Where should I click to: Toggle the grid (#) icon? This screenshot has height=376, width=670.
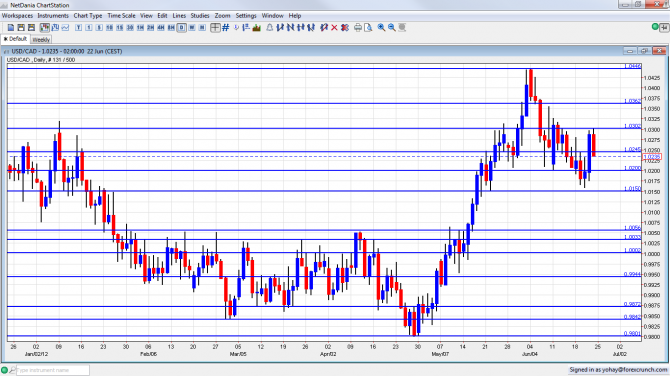pos(226,27)
